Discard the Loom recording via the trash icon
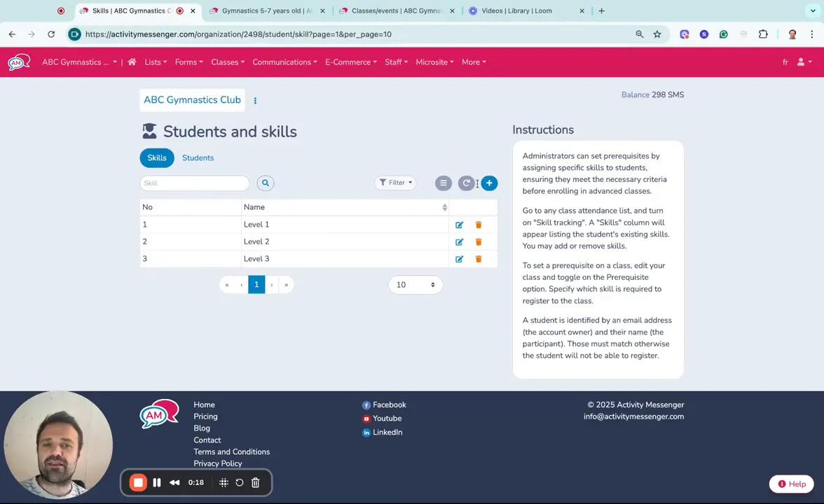 255,482
